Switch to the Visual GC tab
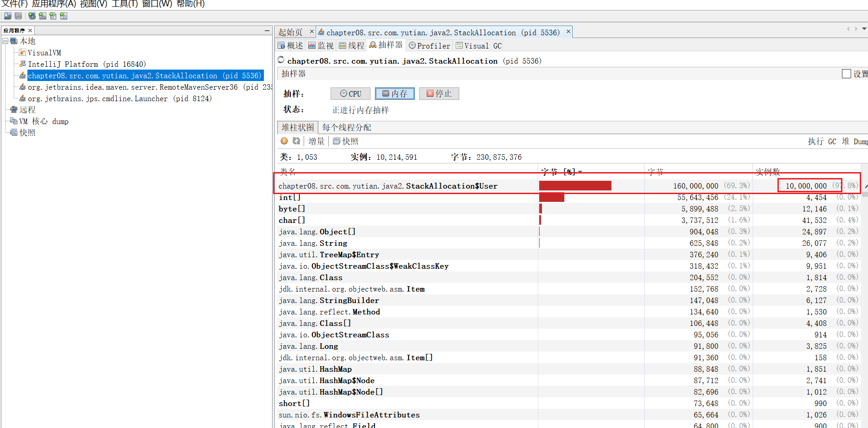 point(479,46)
